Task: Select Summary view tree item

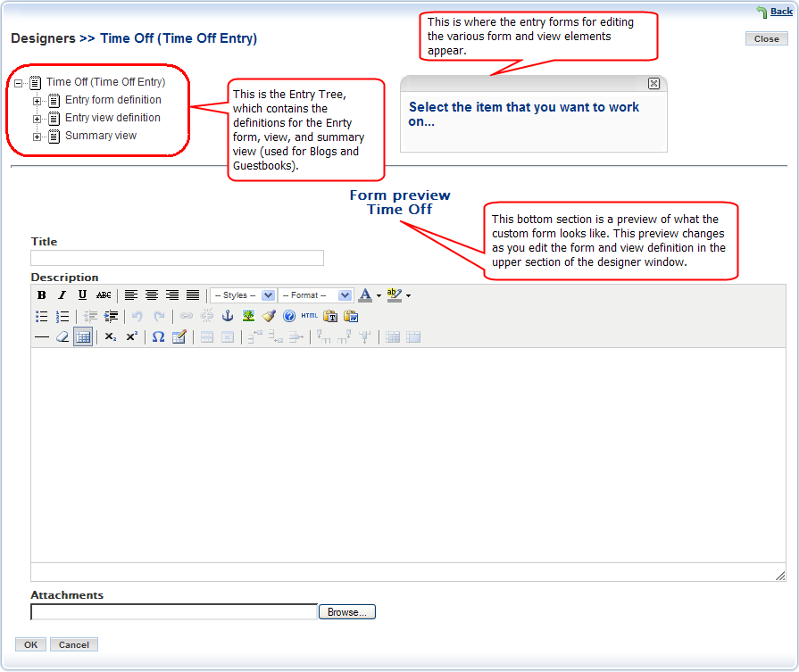Action: coord(101,136)
